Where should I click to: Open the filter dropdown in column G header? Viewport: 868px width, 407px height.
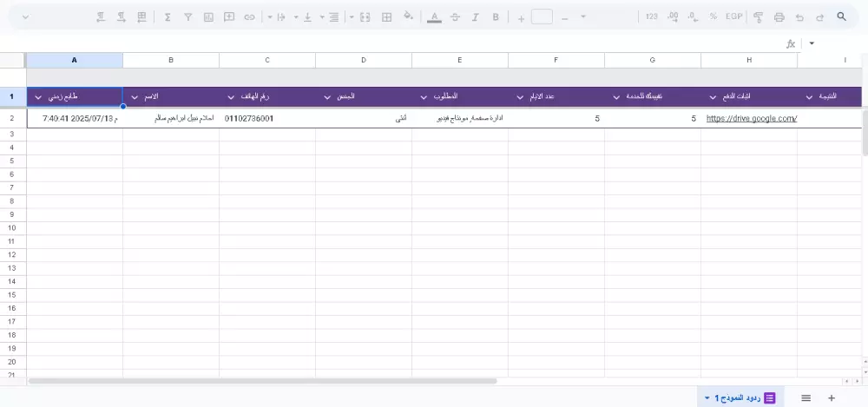click(x=616, y=97)
